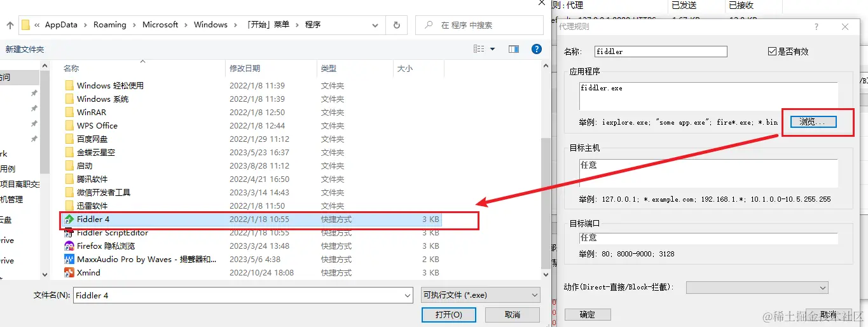
Task: Click the 确定 button in 代理规则
Action: (588, 314)
